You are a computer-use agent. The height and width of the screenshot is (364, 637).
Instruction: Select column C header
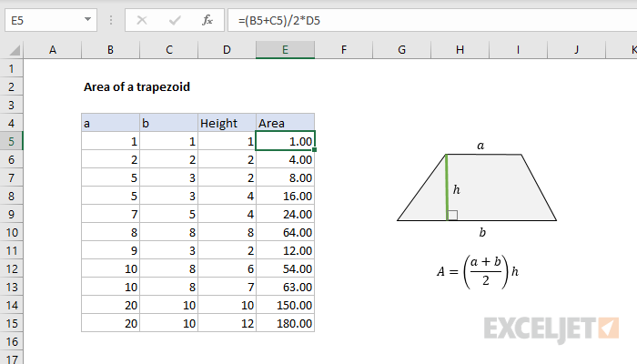pos(169,50)
